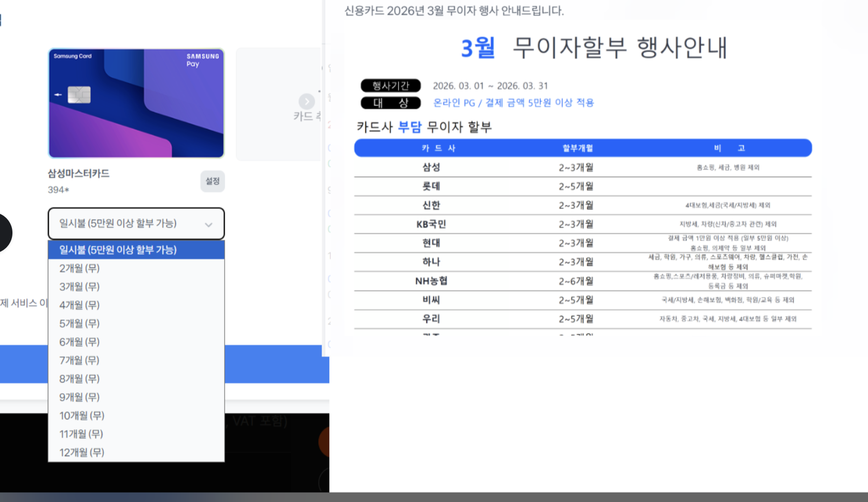The image size is (868, 502).
Task: Click the 현대 card company cell
Action: [431, 243]
